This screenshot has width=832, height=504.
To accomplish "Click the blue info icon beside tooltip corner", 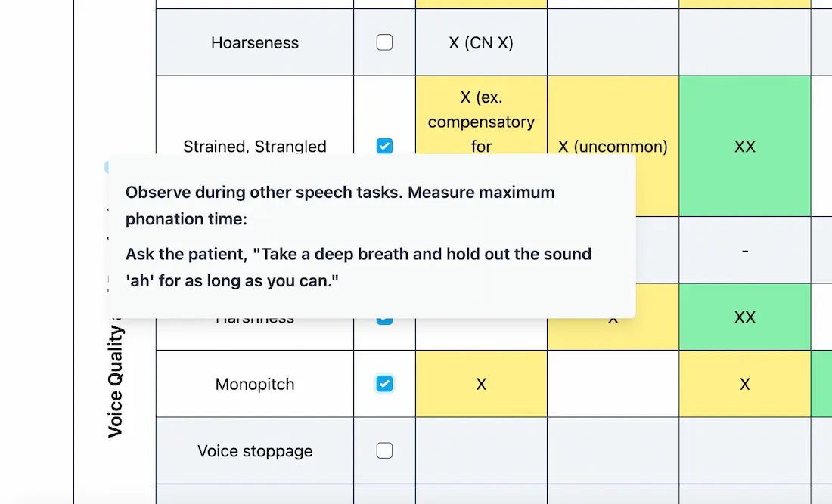I will [107, 167].
